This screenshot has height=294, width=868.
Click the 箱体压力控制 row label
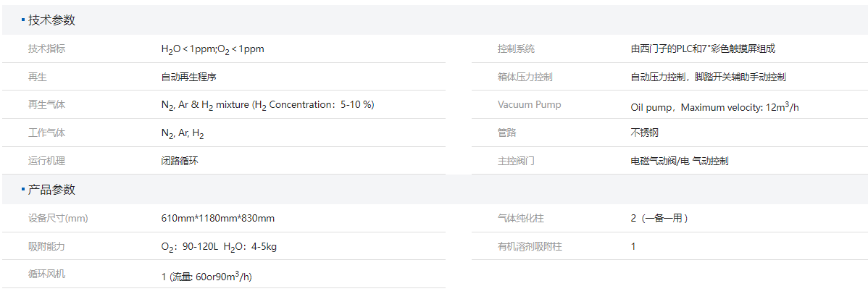[x=525, y=77]
